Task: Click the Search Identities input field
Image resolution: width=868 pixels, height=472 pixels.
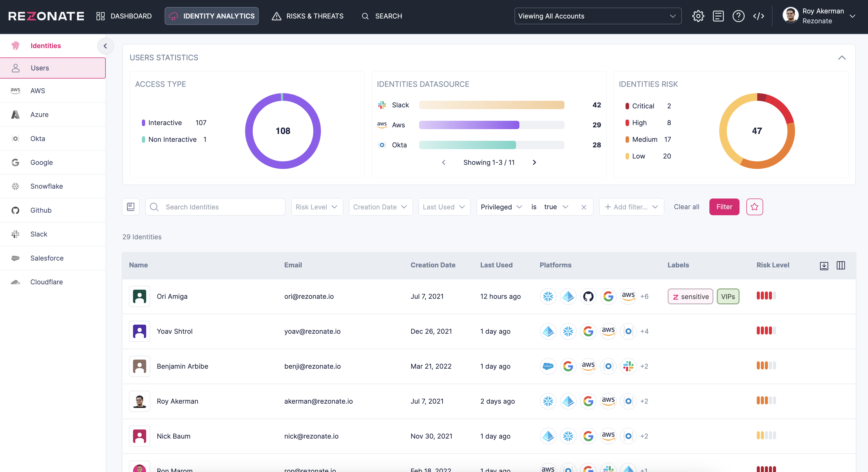Action: coord(222,207)
